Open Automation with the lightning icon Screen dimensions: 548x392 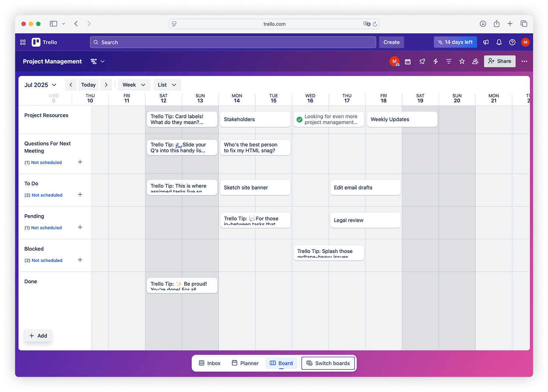point(436,61)
